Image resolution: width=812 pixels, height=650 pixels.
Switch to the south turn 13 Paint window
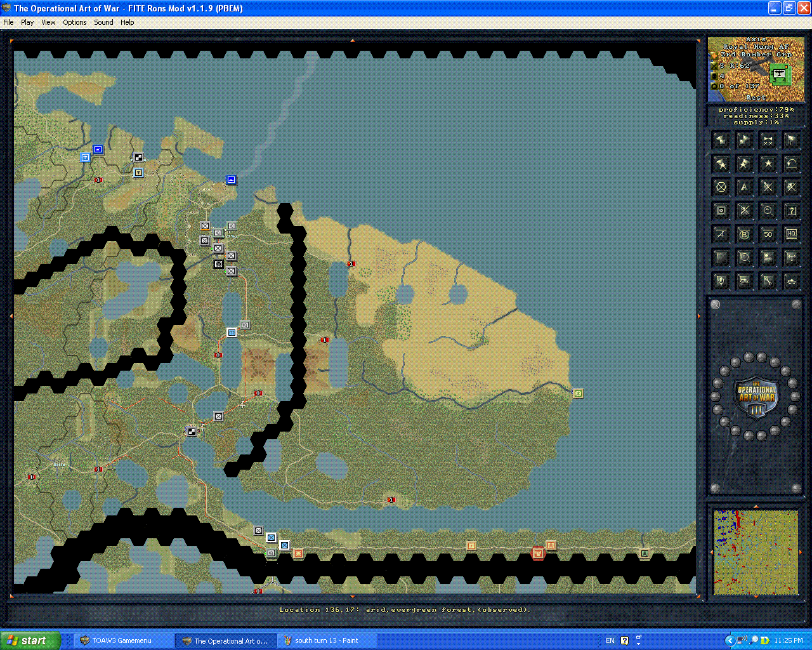(327, 640)
